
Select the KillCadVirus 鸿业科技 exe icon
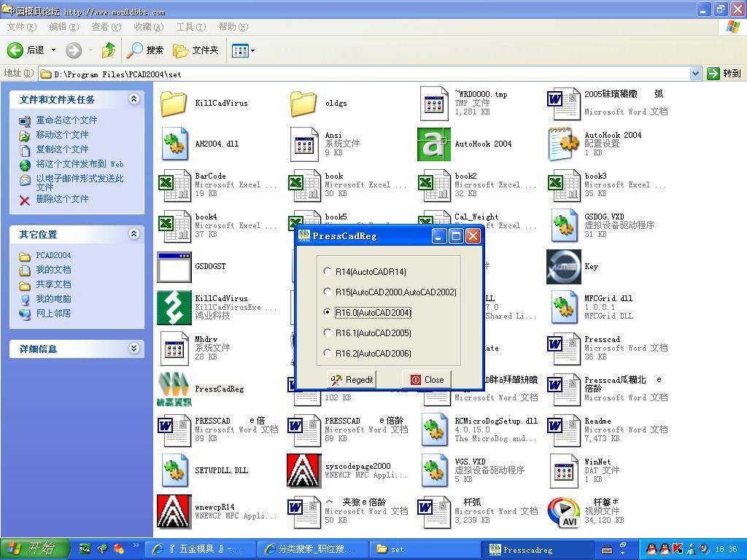pyautogui.click(x=174, y=308)
